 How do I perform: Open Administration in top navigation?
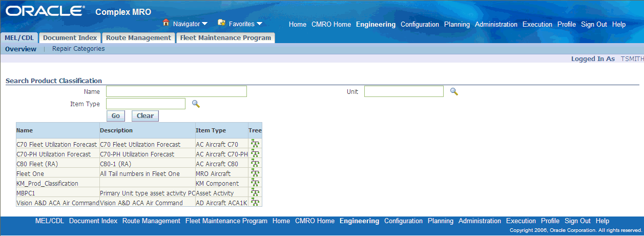click(x=496, y=25)
